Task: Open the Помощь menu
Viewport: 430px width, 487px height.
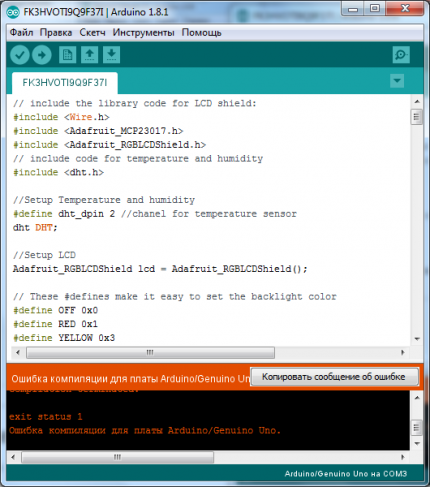Action: point(201,33)
